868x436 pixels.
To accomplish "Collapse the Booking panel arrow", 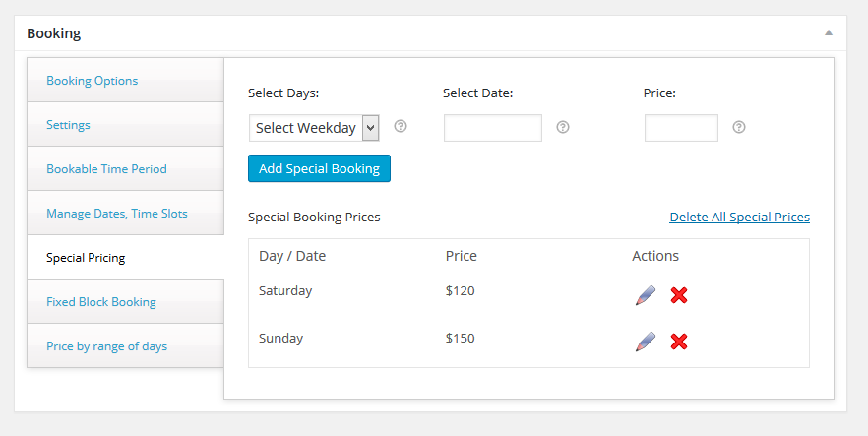I will 829,32.
